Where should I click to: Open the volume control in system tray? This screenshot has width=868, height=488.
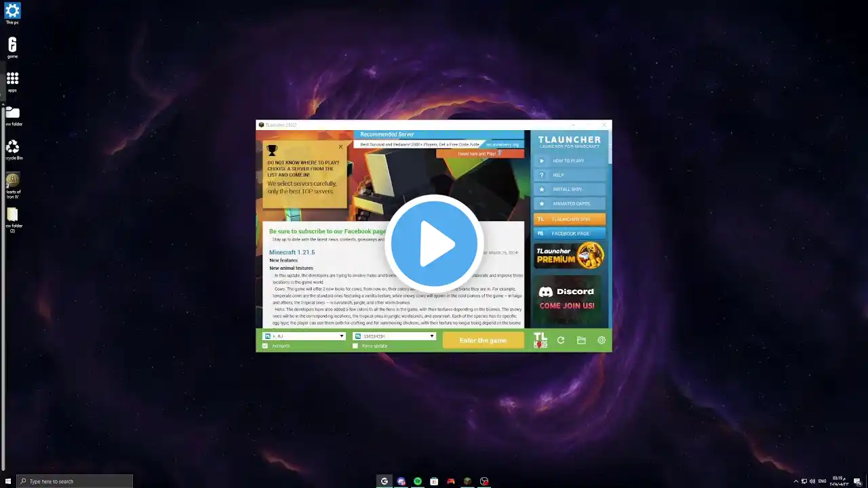pos(812,481)
